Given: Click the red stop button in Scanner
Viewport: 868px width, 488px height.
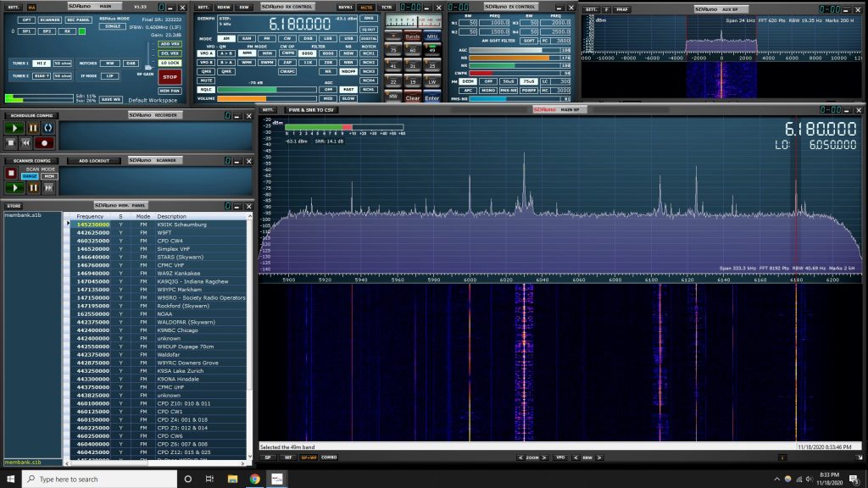Looking at the screenshot, I should 11,173.
